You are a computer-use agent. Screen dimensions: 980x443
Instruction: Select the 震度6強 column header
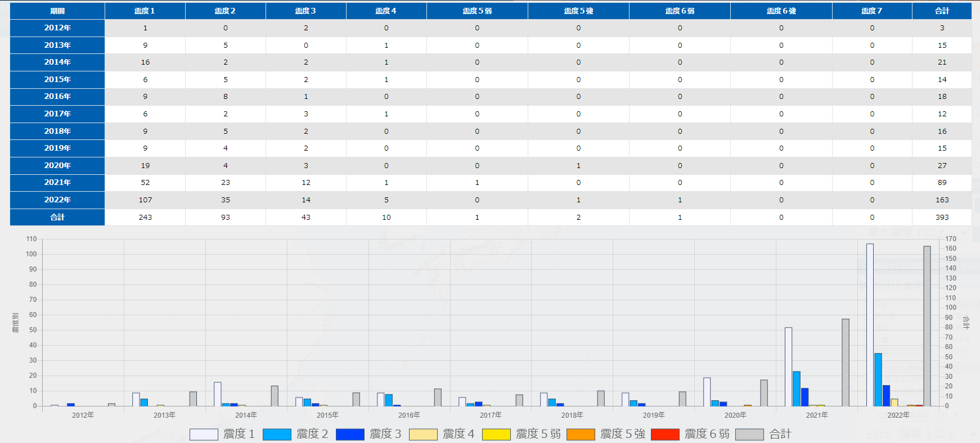[781, 11]
